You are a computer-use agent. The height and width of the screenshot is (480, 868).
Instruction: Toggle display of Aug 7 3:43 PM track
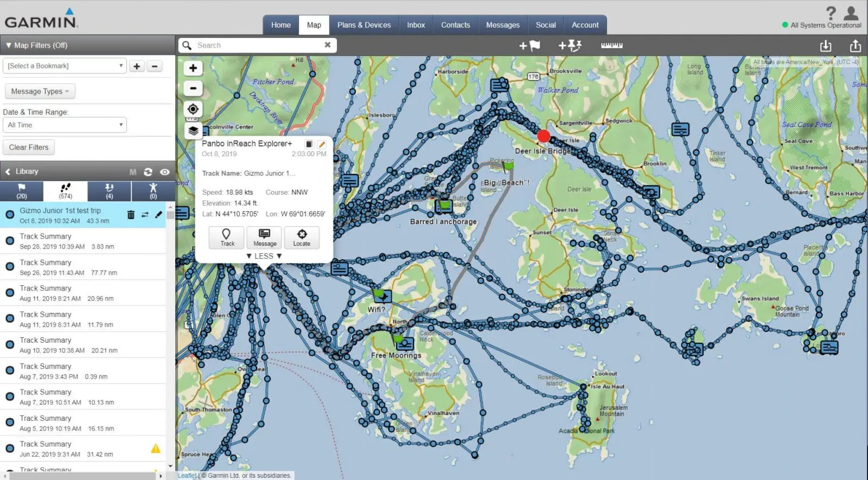pyautogui.click(x=10, y=370)
